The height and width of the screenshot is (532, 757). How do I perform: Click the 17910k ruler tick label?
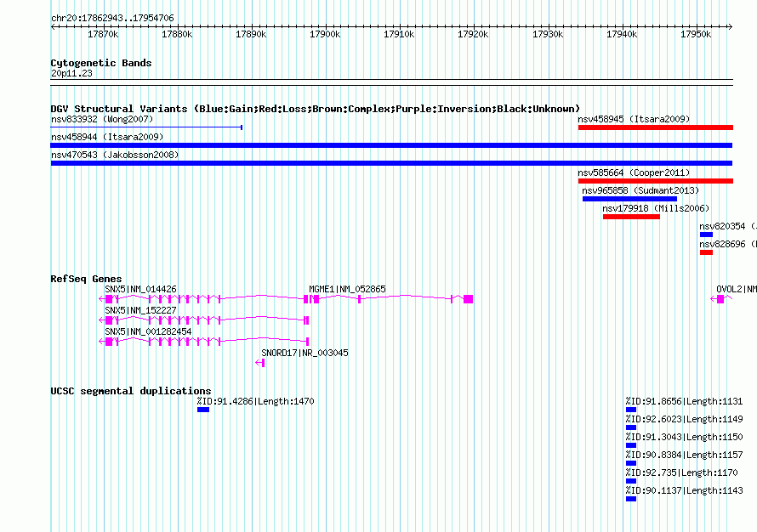point(399,34)
